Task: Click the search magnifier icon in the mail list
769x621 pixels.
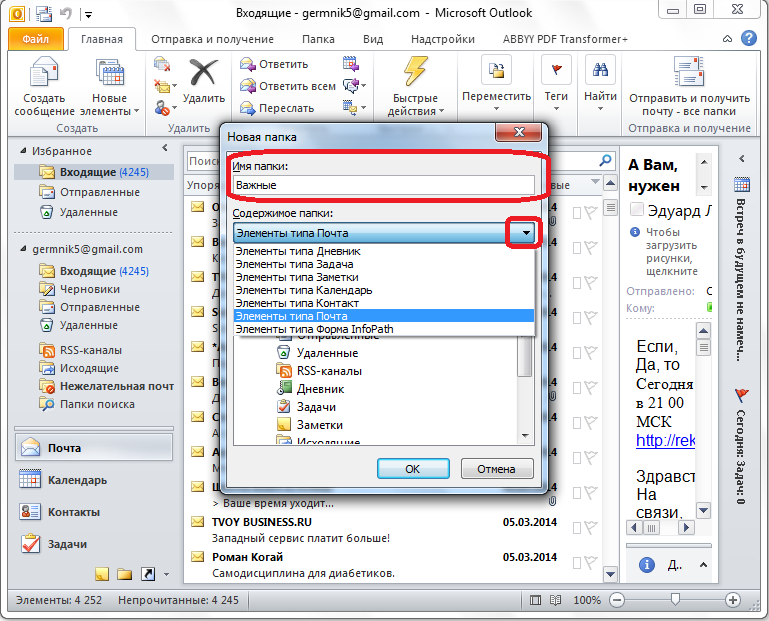Action: pyautogui.click(x=606, y=160)
